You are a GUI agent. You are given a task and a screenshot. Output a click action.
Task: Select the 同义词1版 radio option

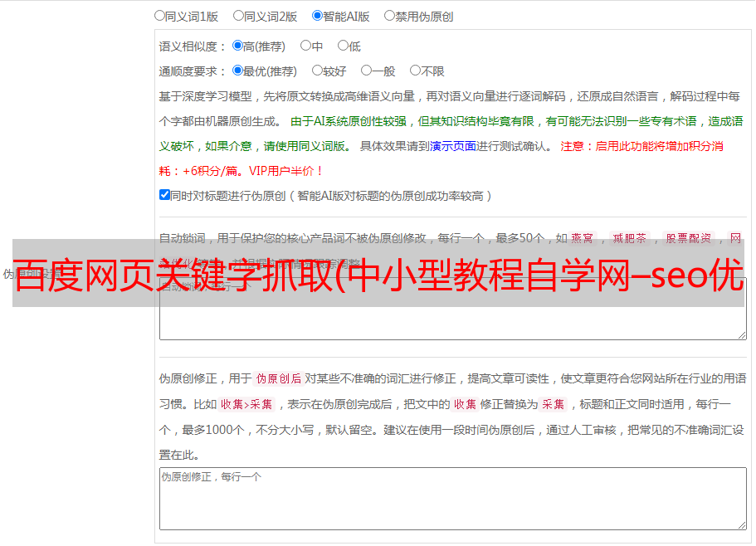click(159, 16)
